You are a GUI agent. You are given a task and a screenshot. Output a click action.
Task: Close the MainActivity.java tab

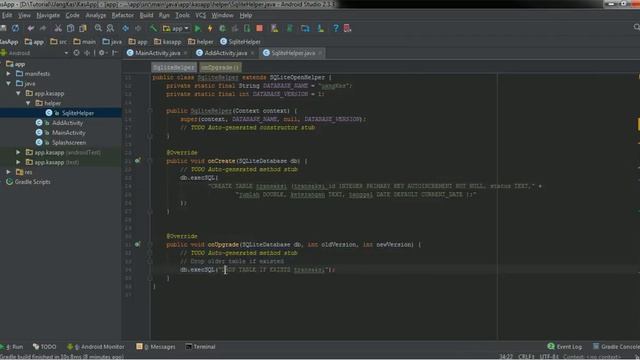pos(186,53)
